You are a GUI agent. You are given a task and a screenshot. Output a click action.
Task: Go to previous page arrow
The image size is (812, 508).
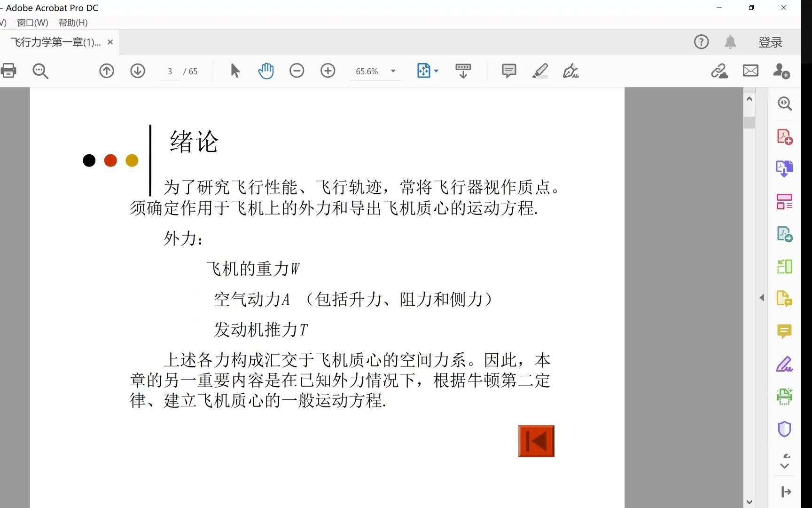[x=107, y=71]
